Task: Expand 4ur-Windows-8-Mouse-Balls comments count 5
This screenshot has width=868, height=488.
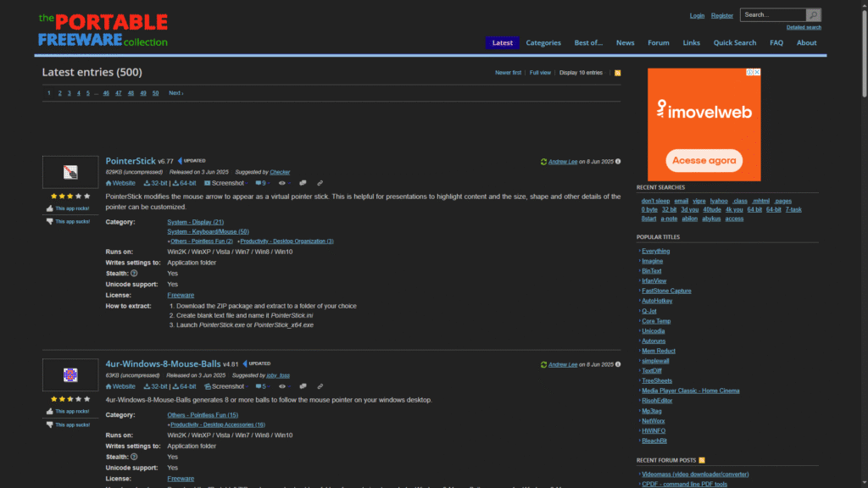Action: [x=261, y=386]
